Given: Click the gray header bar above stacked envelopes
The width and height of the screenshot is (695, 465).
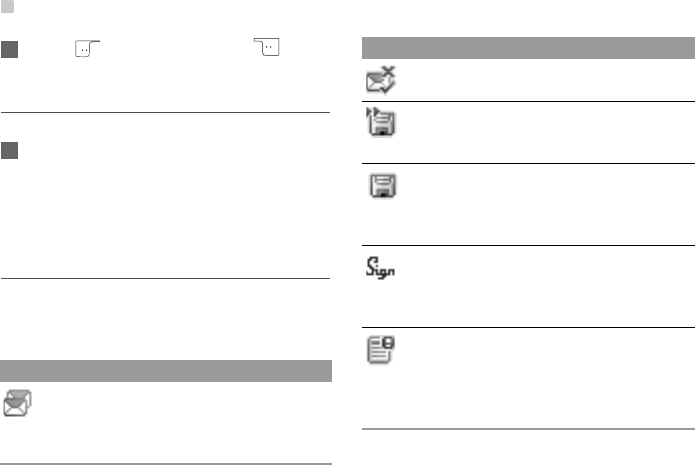Looking at the screenshot, I should pyautogui.click(x=166, y=371).
